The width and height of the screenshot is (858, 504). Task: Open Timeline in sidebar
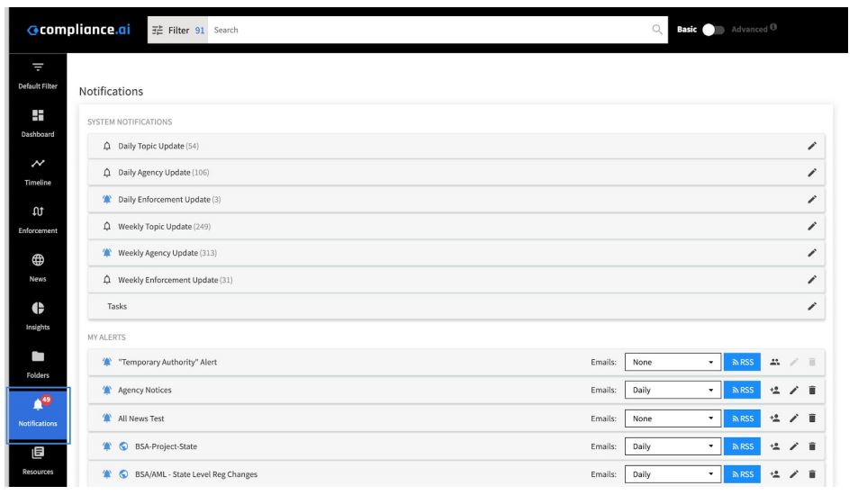tap(38, 171)
